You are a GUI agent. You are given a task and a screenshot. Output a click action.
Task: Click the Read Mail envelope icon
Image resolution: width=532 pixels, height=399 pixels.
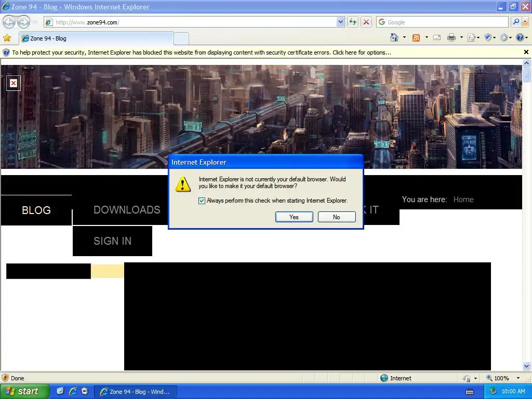(x=437, y=37)
